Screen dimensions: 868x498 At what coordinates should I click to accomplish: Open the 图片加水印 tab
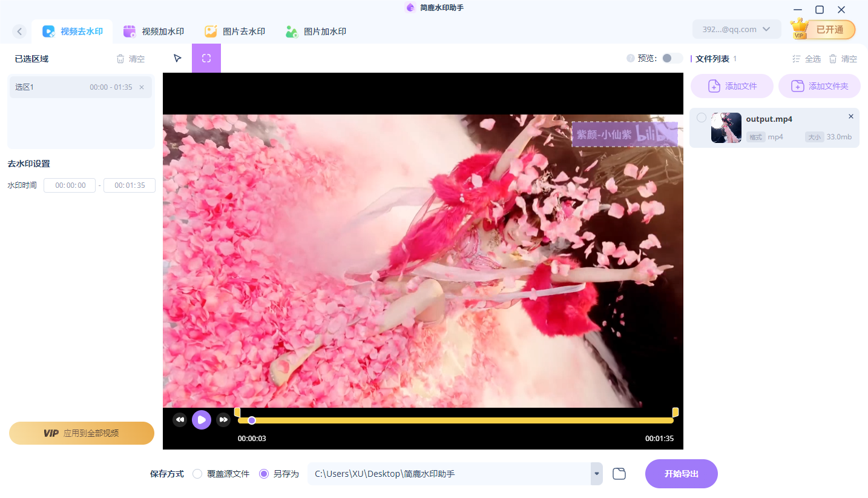click(x=316, y=32)
